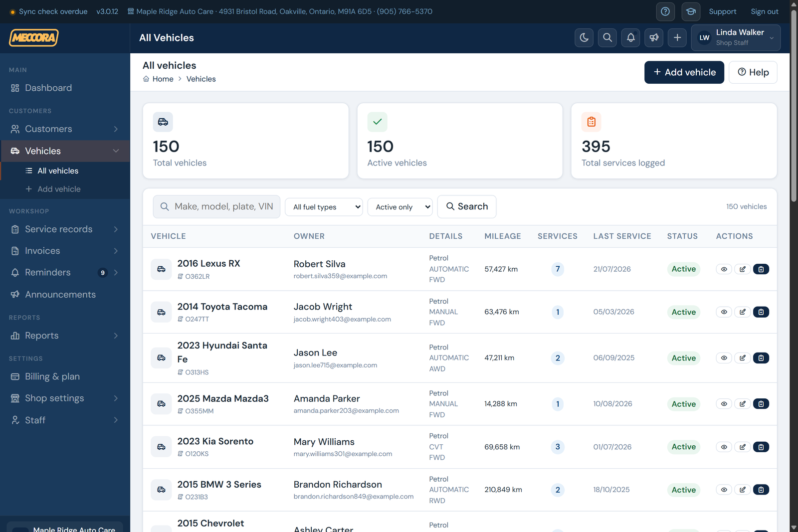Edit the 2025 Mazda Mazda3 record

(743, 404)
